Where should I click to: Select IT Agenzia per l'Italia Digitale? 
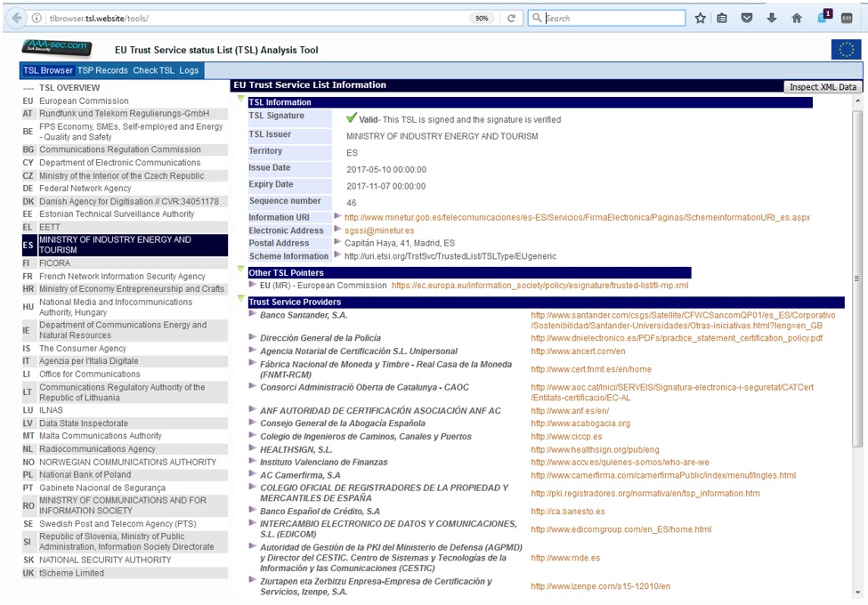[125, 361]
